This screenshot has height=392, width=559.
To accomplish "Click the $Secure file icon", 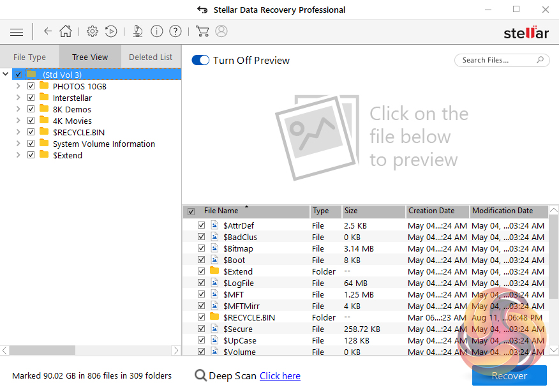I will pos(214,329).
